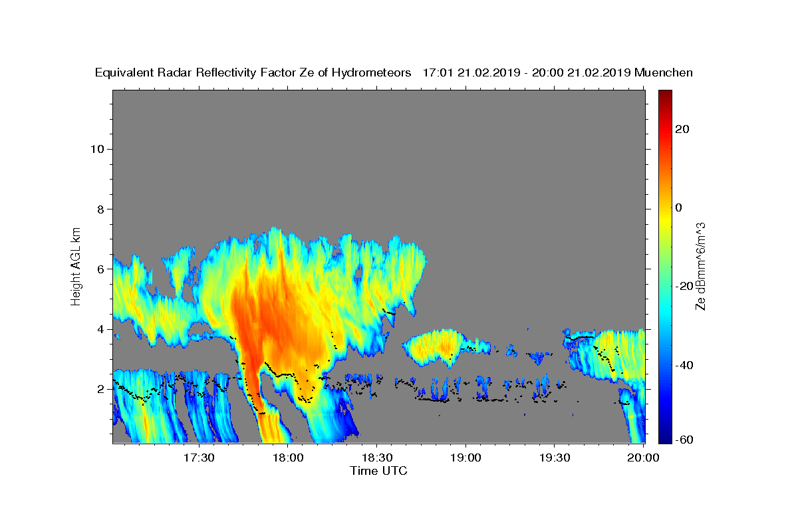798x532 pixels.
Task: Click the 'Time UTC' axis label
Action: [x=378, y=471]
